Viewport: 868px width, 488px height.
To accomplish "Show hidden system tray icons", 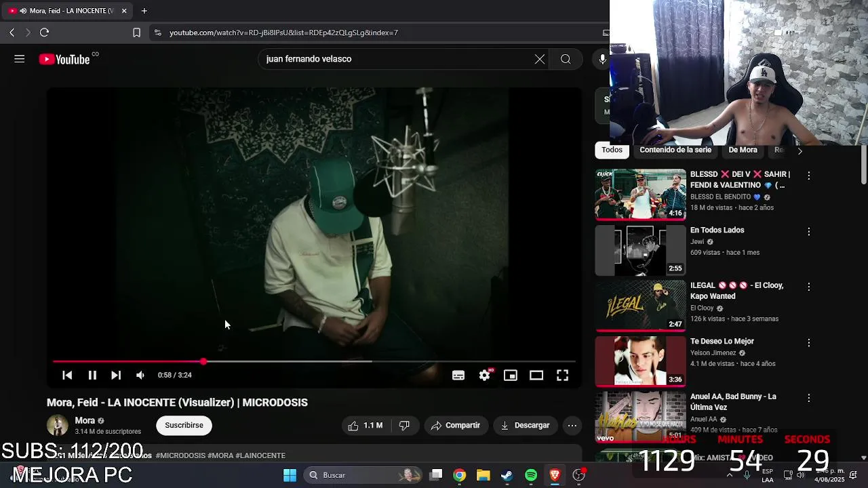I will pos(730,475).
